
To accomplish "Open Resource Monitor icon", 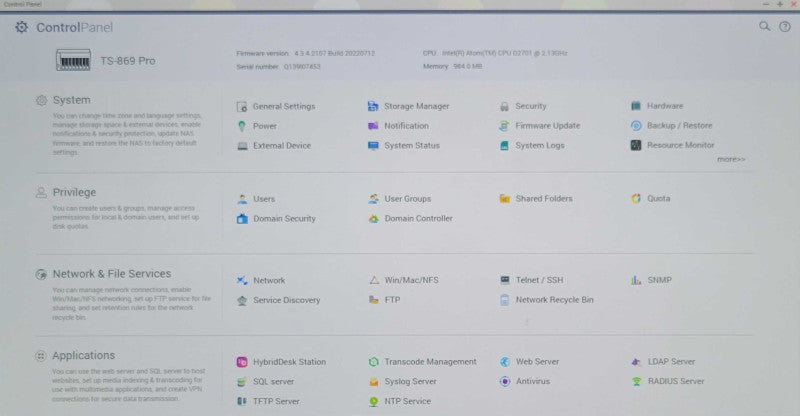I will pos(636,145).
